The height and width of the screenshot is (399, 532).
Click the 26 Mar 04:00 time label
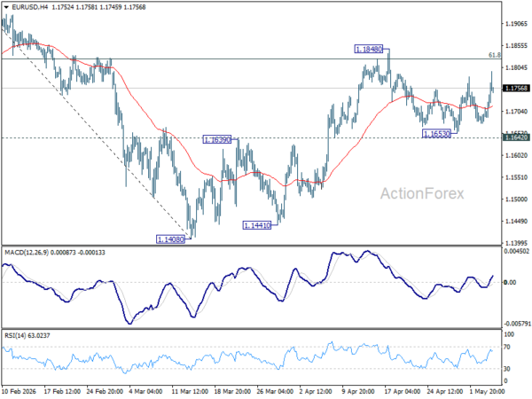pos(275,392)
